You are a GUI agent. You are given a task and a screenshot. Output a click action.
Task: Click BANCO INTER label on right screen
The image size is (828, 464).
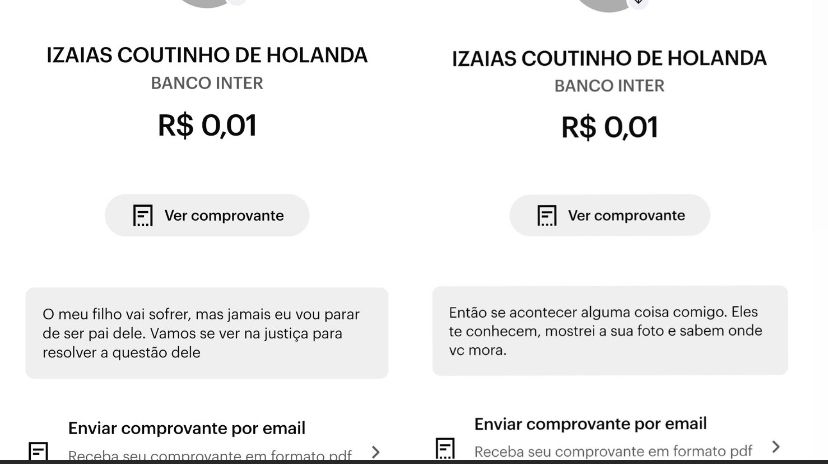(x=609, y=86)
